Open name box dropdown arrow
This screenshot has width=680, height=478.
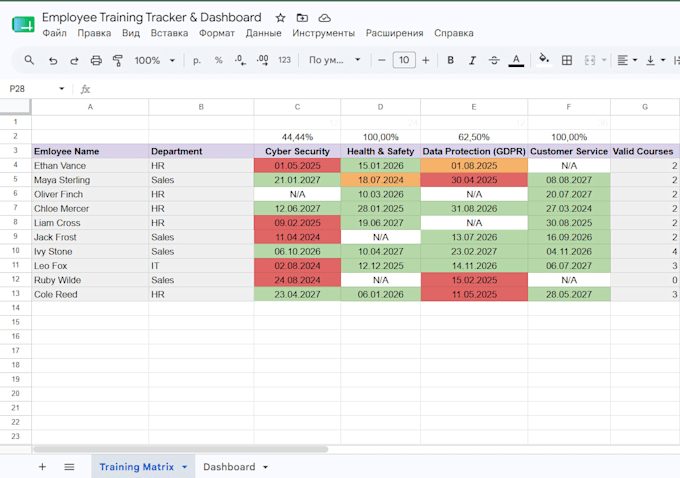(62, 89)
